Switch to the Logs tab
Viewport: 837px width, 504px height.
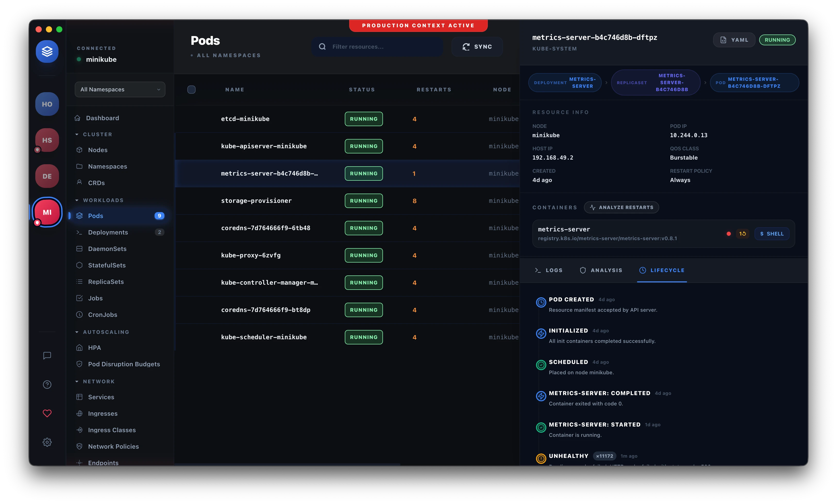click(x=549, y=270)
